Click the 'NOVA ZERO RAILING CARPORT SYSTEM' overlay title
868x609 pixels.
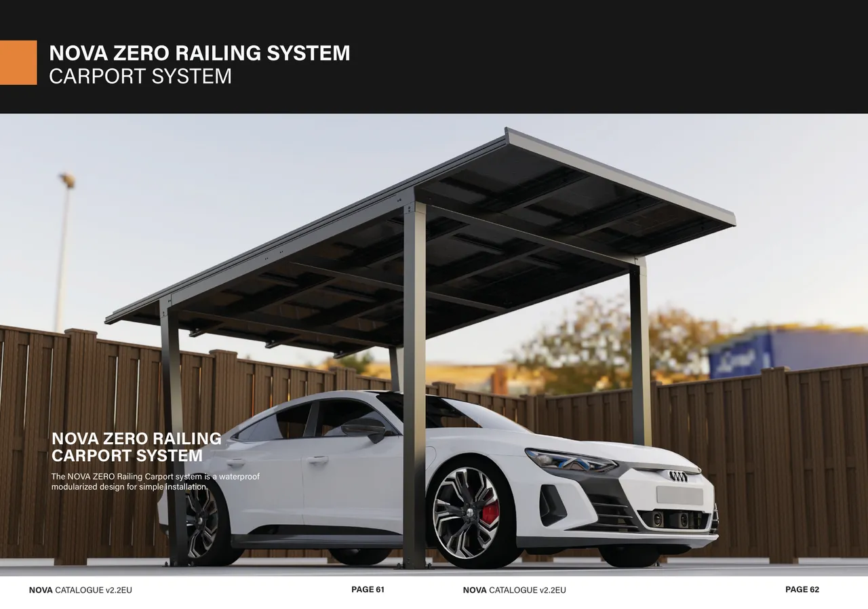(136, 447)
